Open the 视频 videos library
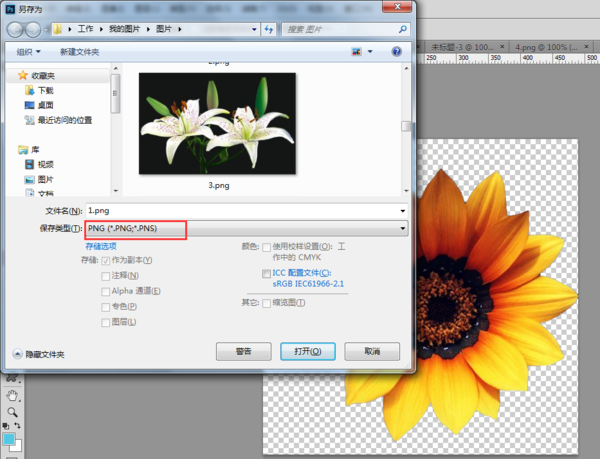Screen dimensions: 600x459 (39, 164)
